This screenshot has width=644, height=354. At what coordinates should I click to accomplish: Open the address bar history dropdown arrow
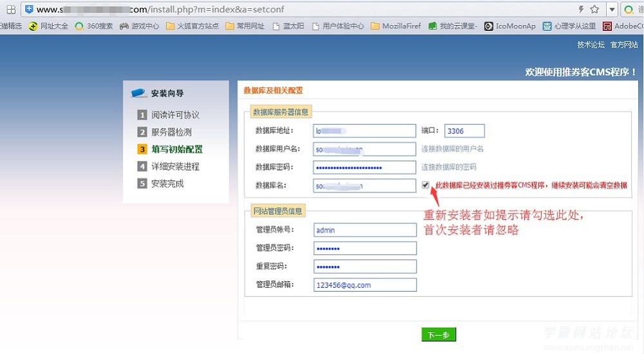coord(611,10)
